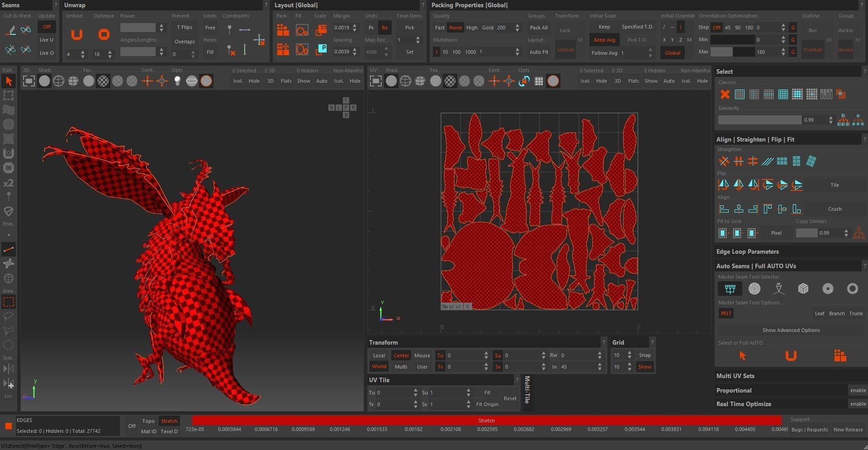Enable Live U update
The image size is (868, 450).
pyautogui.click(x=47, y=40)
